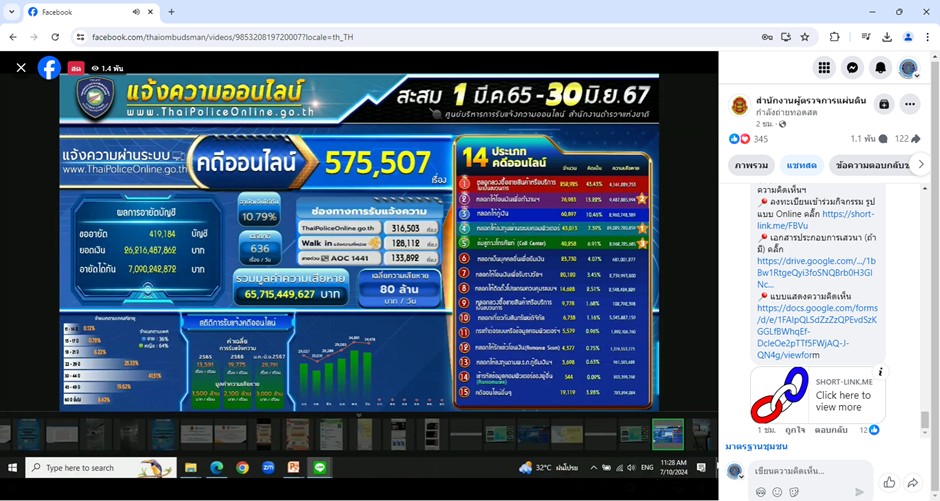Go to Facebook home via logo

[x=49, y=68]
